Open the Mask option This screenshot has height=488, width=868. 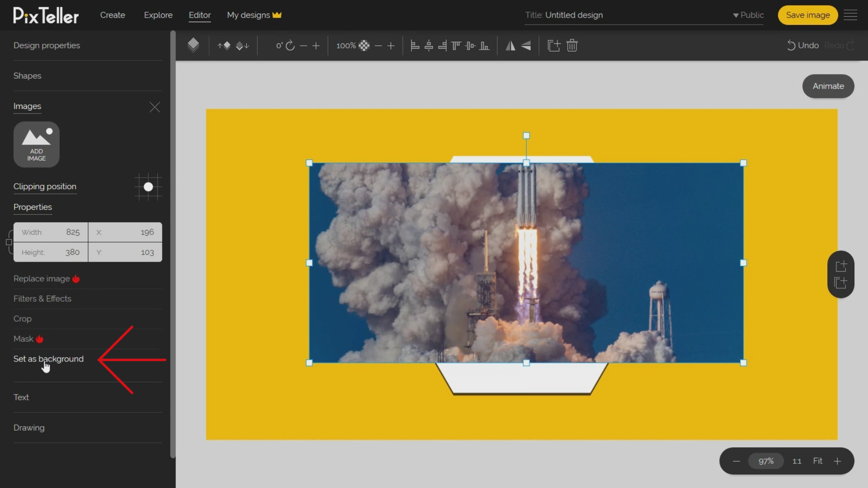point(28,339)
